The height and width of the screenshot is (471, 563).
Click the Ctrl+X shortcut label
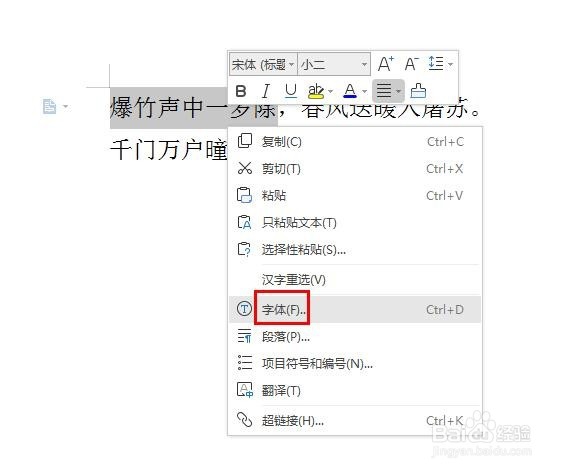click(445, 169)
